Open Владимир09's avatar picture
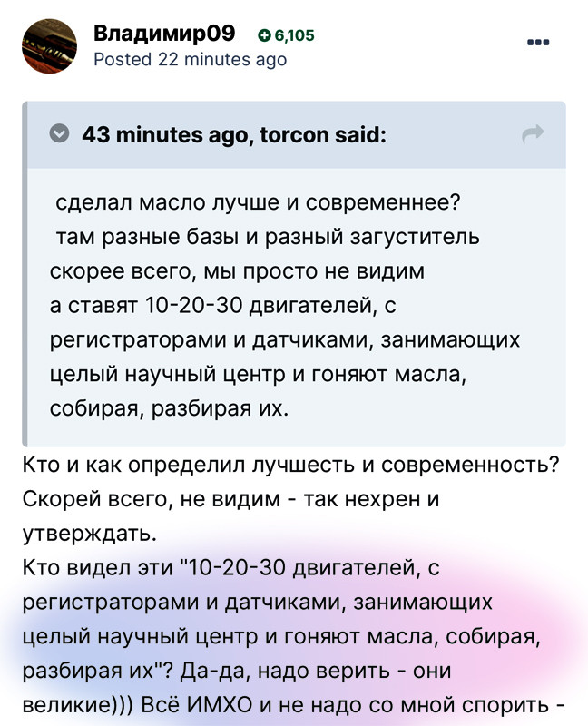The width and height of the screenshot is (588, 726). 50,46
